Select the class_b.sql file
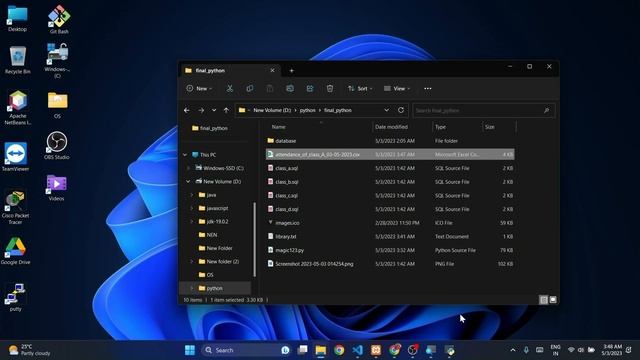This screenshot has width=640, height=360. tap(390, 182)
